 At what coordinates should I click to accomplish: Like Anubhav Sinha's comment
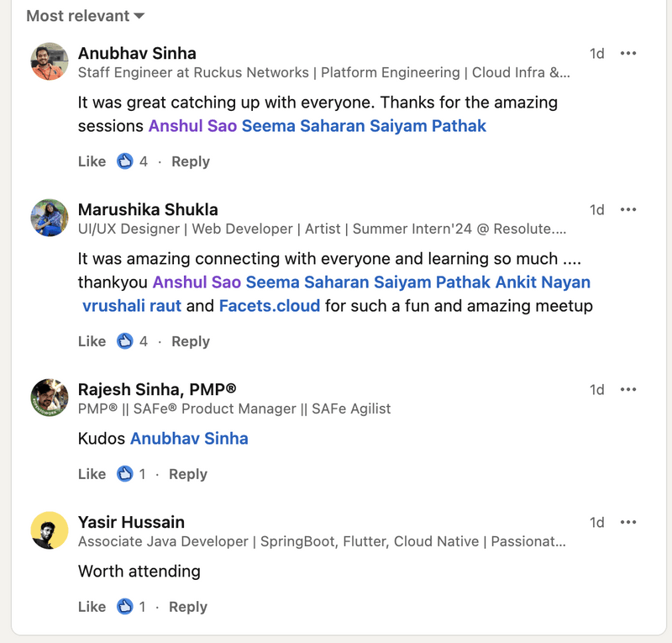point(92,161)
